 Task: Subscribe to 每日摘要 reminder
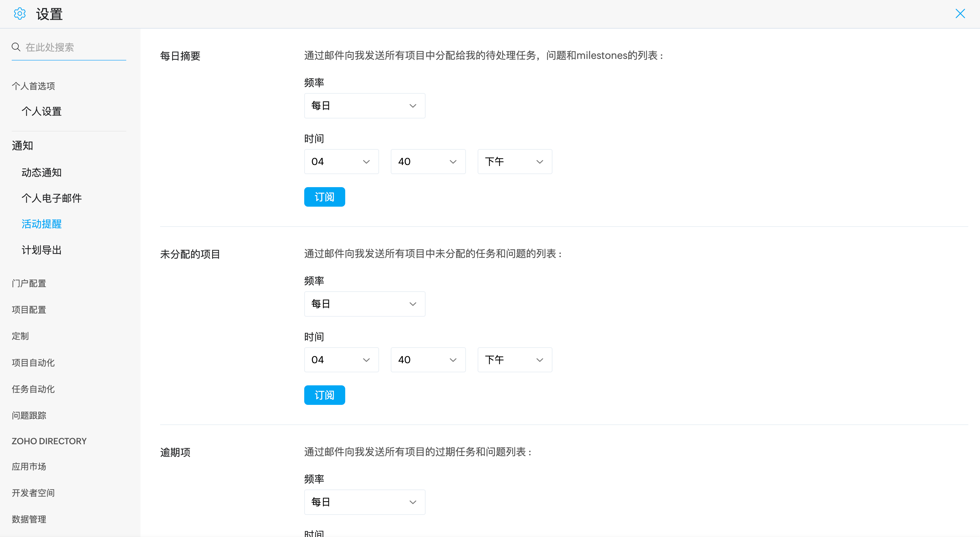pos(324,197)
